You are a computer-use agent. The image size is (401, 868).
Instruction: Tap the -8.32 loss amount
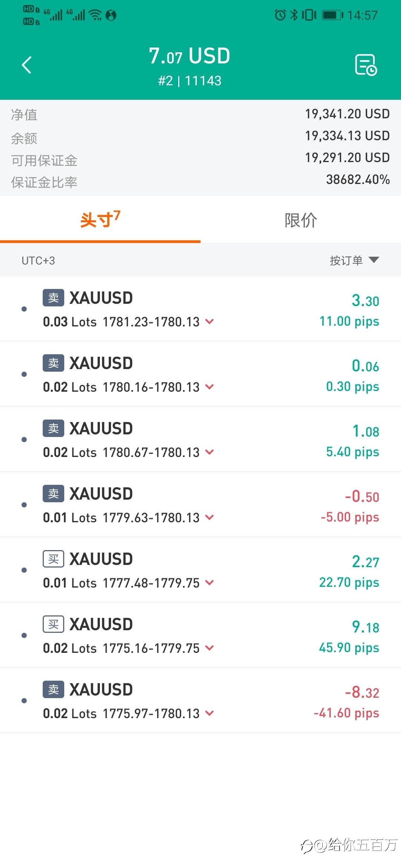click(362, 693)
